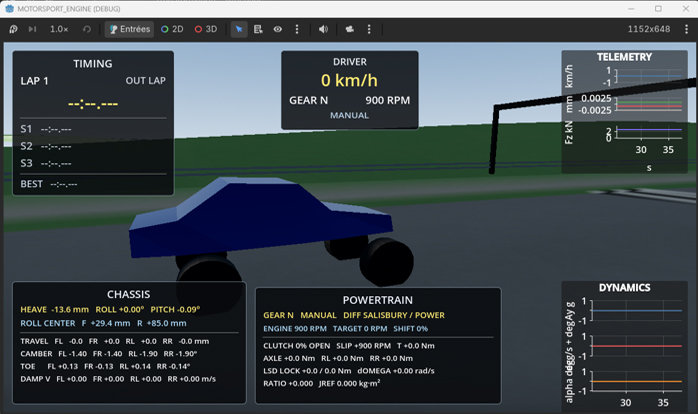Click the 1152x648 resolution label
The height and width of the screenshot is (414, 698).
[x=649, y=29]
